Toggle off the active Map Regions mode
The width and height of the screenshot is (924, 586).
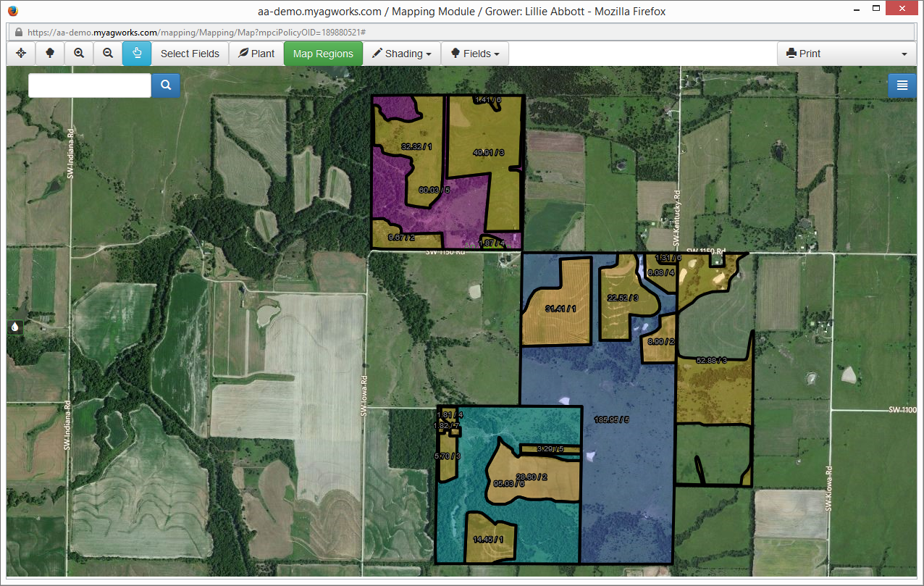pos(323,53)
